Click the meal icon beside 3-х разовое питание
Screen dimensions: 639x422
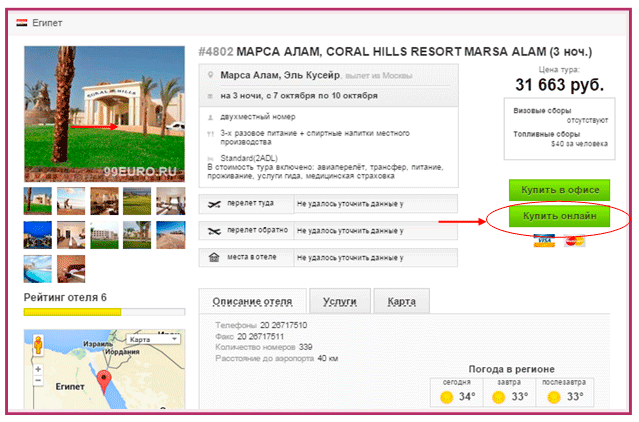point(210,134)
